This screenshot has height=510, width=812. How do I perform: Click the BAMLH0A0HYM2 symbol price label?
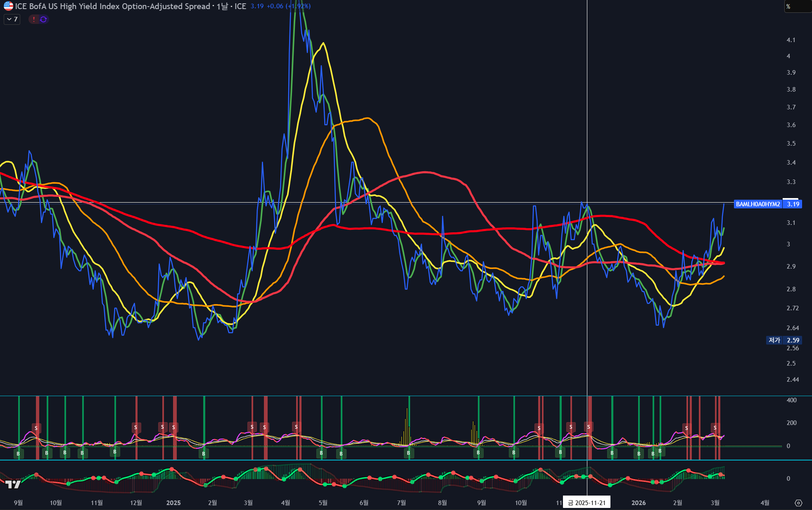[758, 204]
